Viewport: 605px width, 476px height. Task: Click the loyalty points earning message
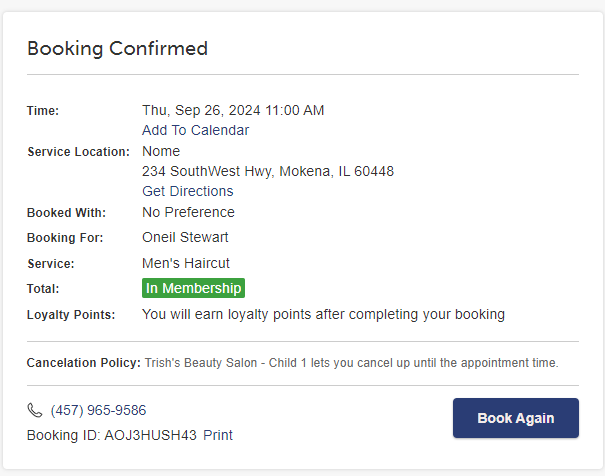point(323,314)
